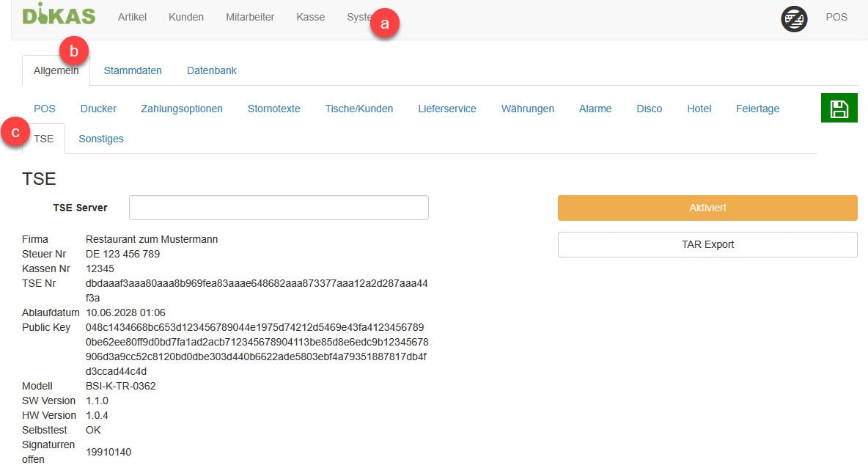Click POS link in top right

point(836,17)
